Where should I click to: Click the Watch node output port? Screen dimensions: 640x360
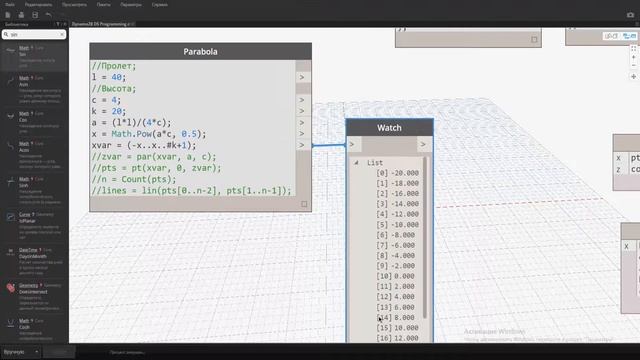coord(423,144)
